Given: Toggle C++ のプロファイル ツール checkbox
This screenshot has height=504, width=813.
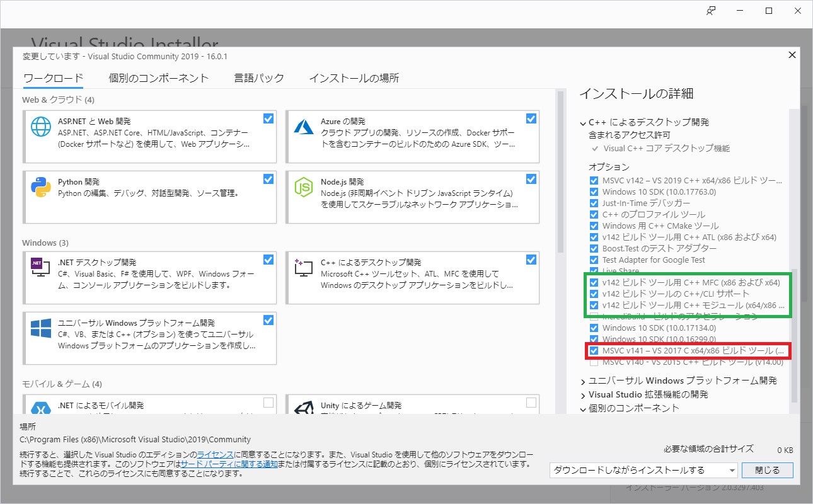Looking at the screenshot, I should point(594,214).
